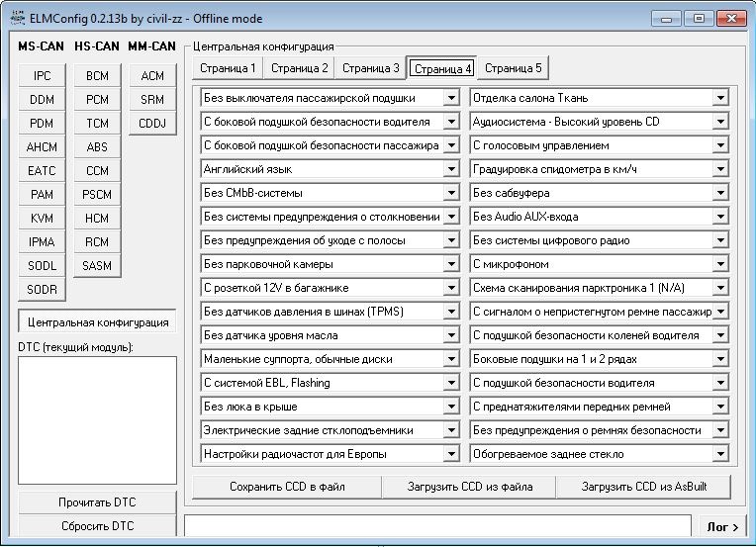Click inside the DTC current module list box

point(97,420)
